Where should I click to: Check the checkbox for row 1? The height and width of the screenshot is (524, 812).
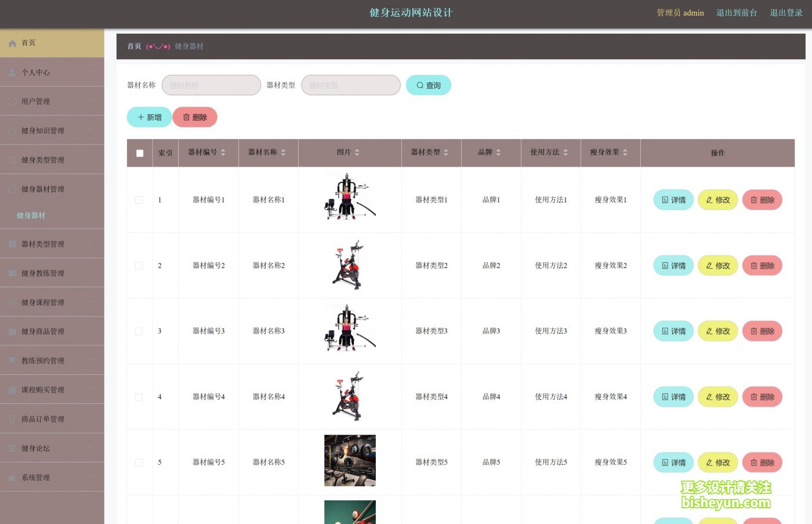click(139, 200)
